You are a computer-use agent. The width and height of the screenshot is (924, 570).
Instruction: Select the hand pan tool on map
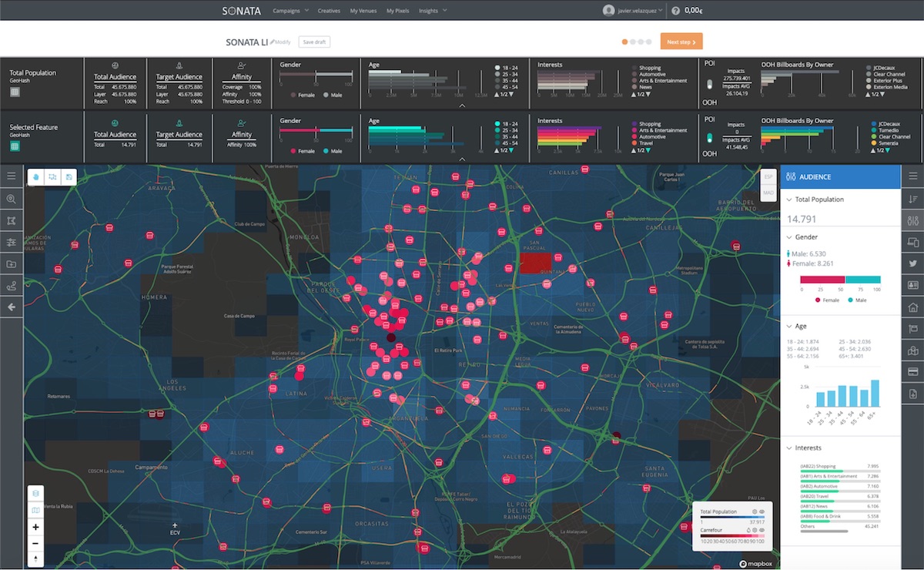click(36, 177)
